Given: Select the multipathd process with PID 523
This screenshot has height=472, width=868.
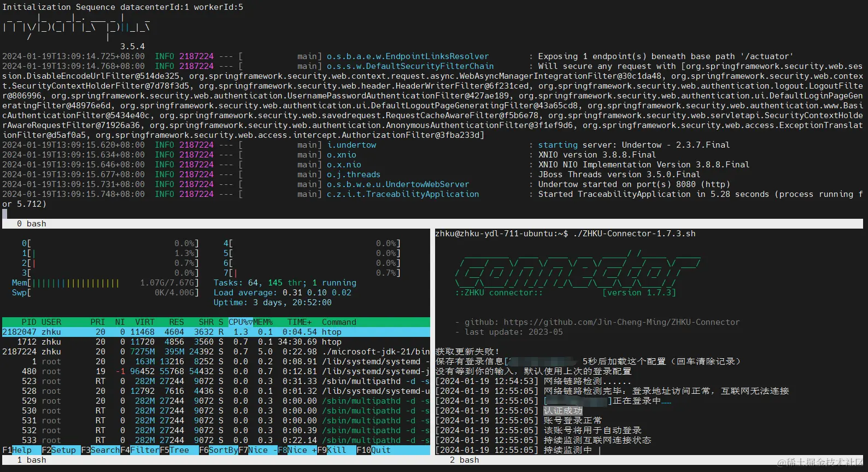Looking at the screenshot, I should coord(216,381).
